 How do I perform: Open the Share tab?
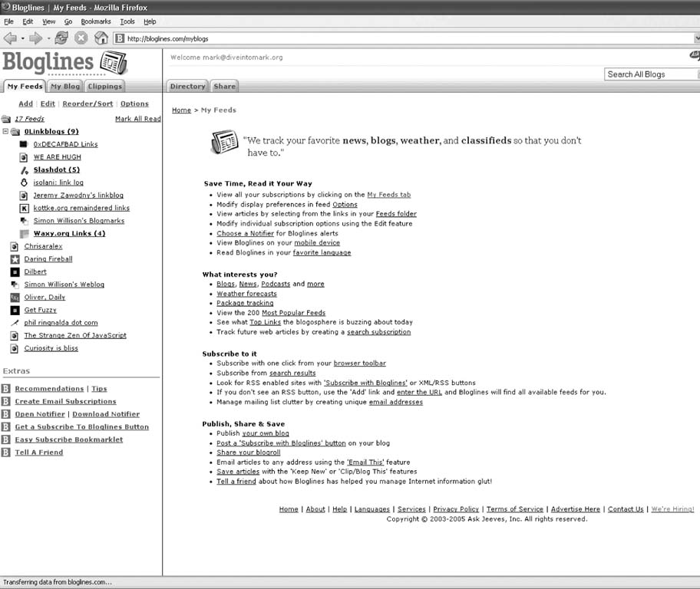pyautogui.click(x=225, y=86)
